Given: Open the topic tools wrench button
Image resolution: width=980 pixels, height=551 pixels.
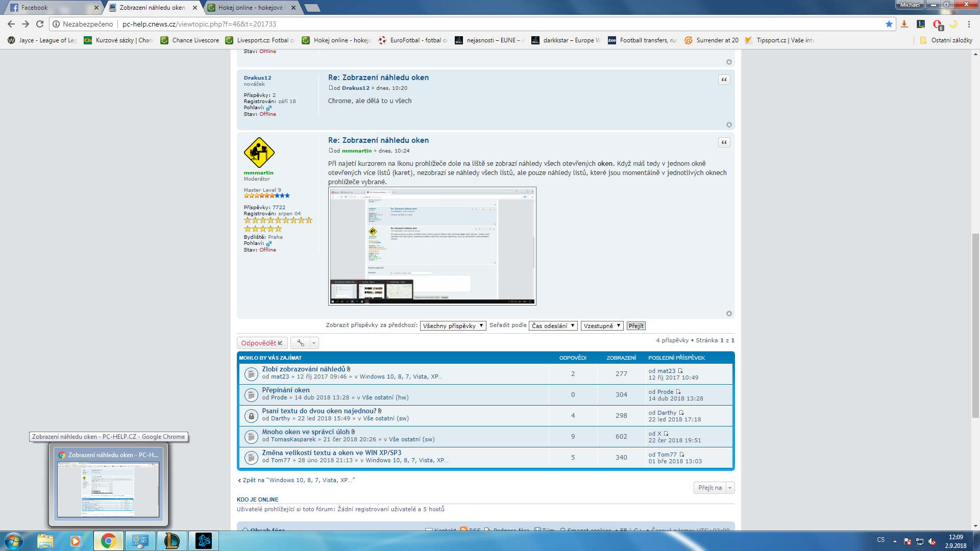Looking at the screenshot, I should [x=301, y=343].
